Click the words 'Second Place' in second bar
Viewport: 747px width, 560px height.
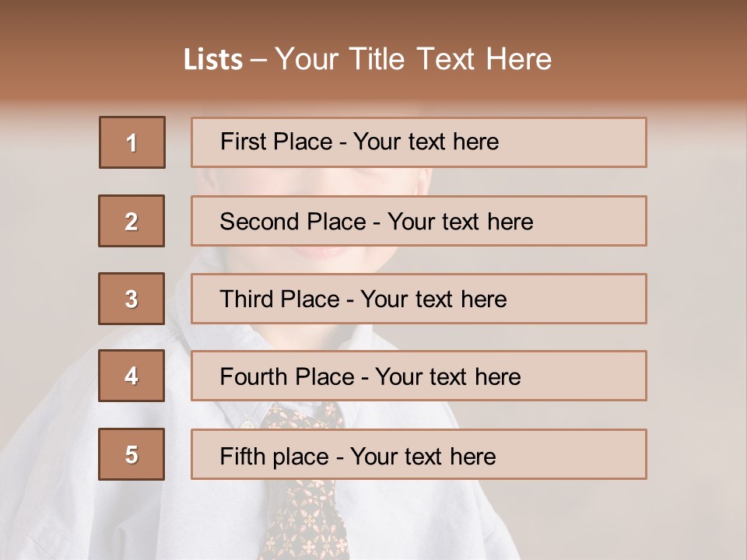coord(293,222)
